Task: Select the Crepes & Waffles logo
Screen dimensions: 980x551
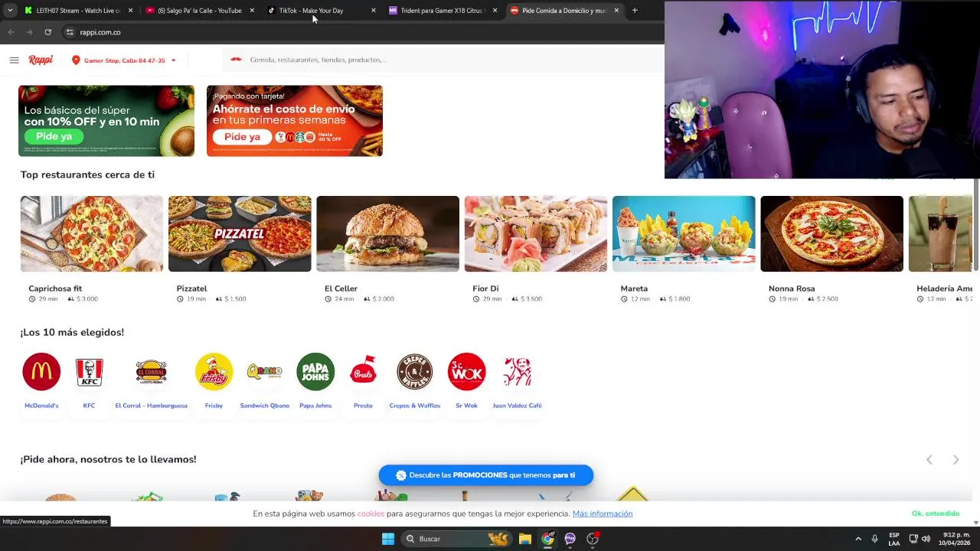Action: [x=414, y=372]
